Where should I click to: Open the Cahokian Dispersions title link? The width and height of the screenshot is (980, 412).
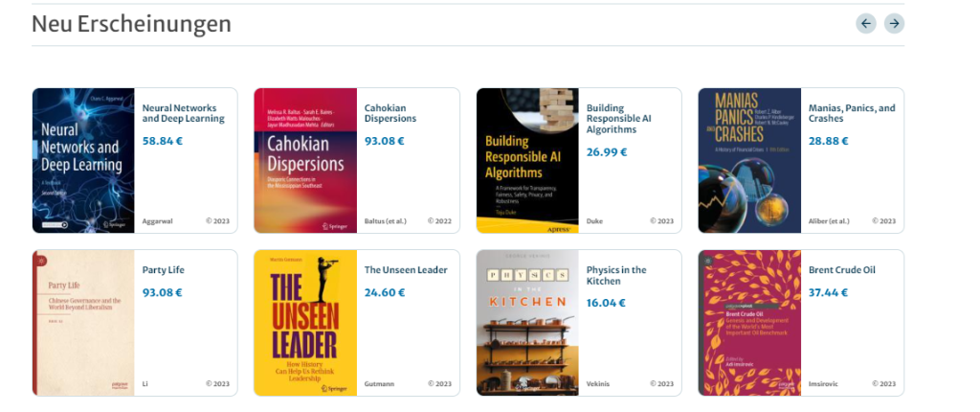[x=390, y=113]
